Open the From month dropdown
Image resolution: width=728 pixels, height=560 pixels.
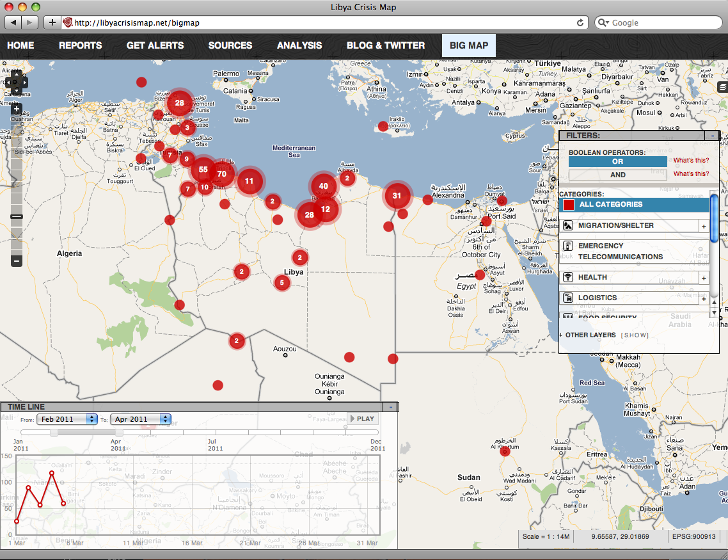click(67, 419)
